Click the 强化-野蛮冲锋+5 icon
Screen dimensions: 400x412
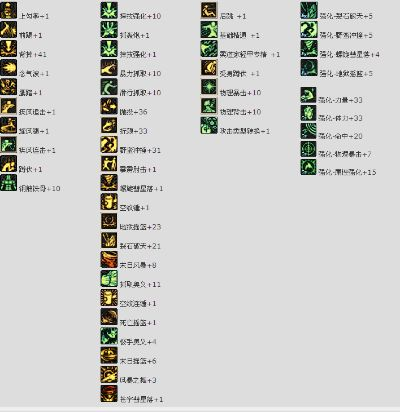pyautogui.click(x=309, y=29)
